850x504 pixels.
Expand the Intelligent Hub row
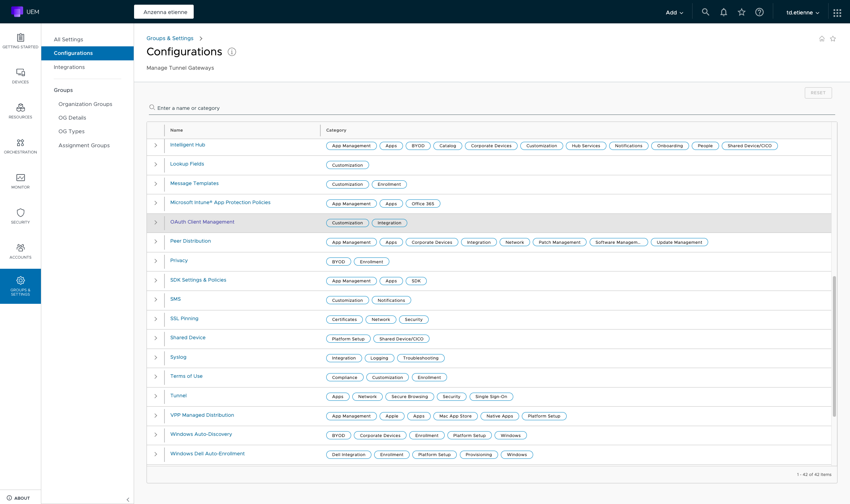(156, 145)
